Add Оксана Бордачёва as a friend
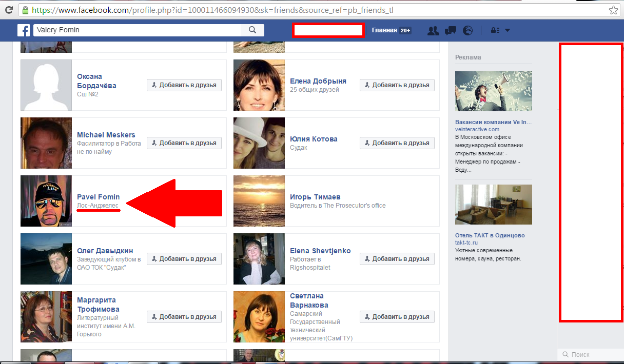 point(184,85)
